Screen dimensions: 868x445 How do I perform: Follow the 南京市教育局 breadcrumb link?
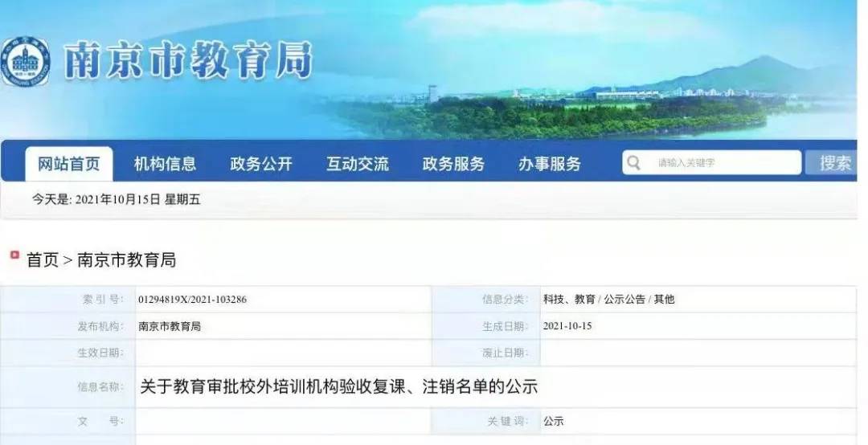coord(126,259)
